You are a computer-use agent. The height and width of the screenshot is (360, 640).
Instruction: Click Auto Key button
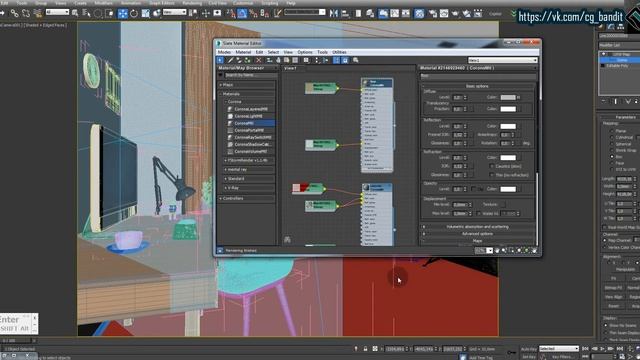click(x=529, y=349)
